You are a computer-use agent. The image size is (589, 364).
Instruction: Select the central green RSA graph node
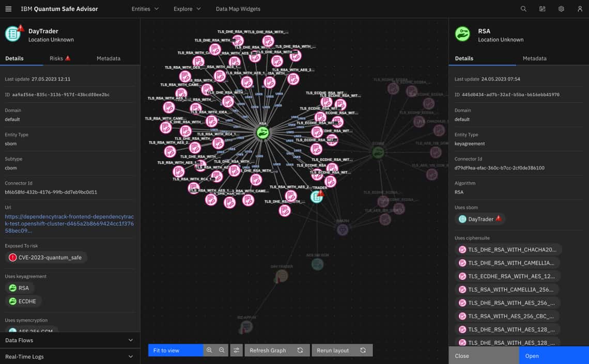point(262,133)
